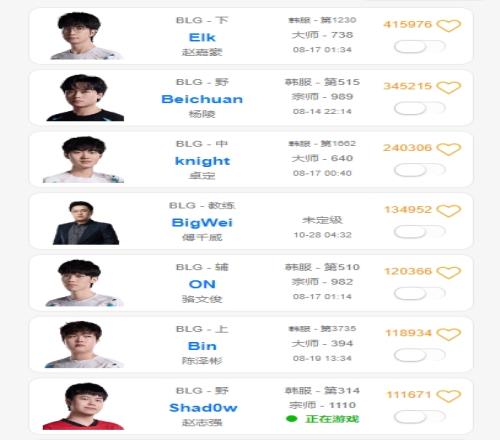
Task: Click Shad0w's player photo
Action: [x=83, y=406]
